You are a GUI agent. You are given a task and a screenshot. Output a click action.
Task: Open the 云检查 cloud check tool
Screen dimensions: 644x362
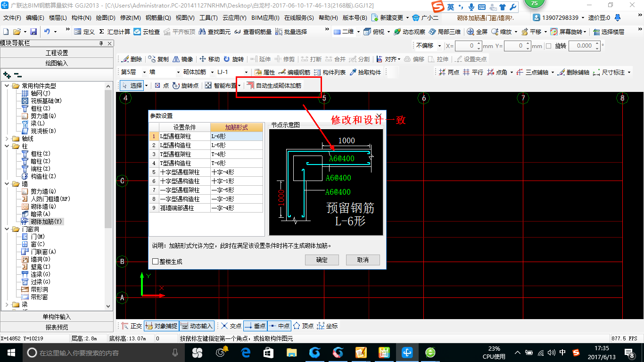click(x=147, y=32)
